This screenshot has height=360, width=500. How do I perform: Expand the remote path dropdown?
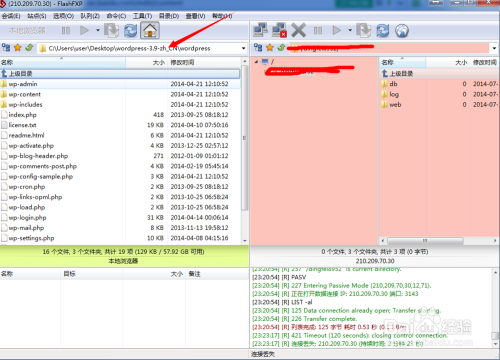pyautogui.click(x=494, y=48)
